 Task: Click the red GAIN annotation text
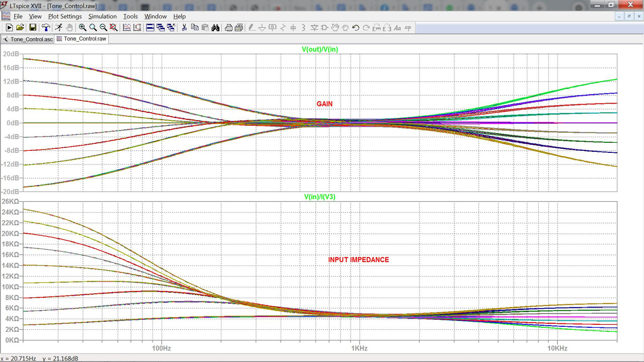(x=325, y=104)
